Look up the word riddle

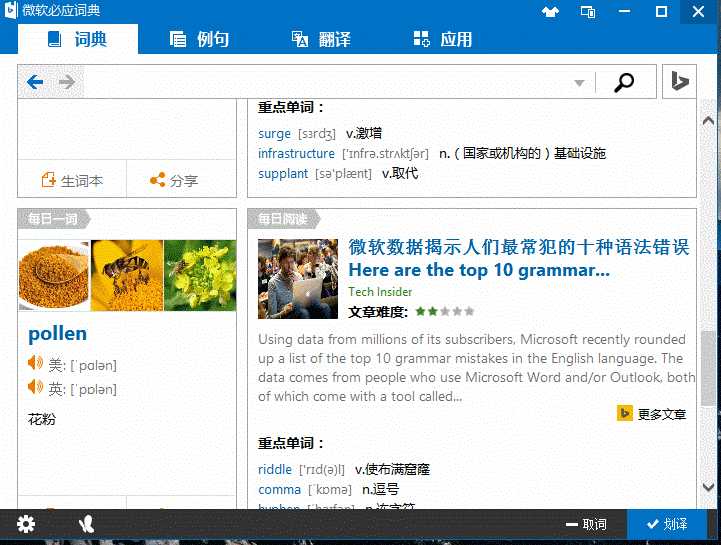[275, 469]
